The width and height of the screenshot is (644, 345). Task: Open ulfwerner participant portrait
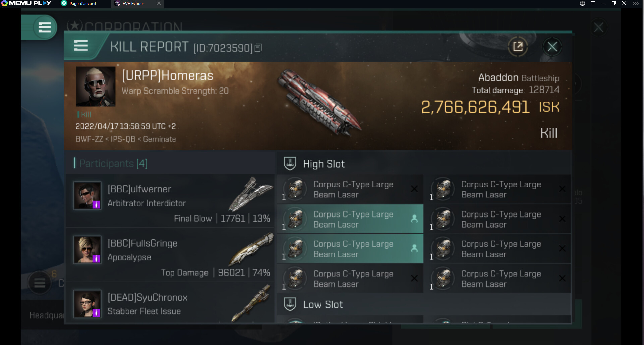[x=87, y=195]
